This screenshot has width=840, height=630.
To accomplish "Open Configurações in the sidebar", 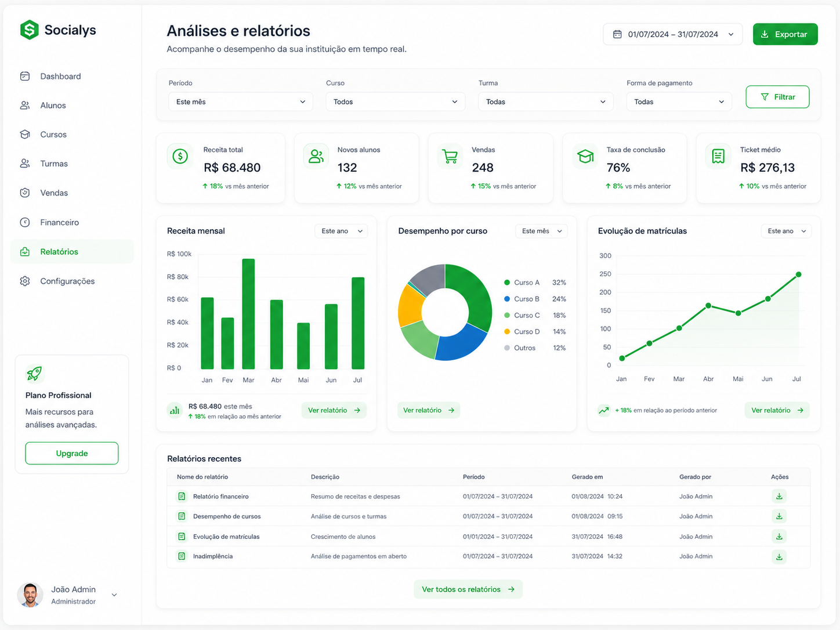I will click(72, 281).
